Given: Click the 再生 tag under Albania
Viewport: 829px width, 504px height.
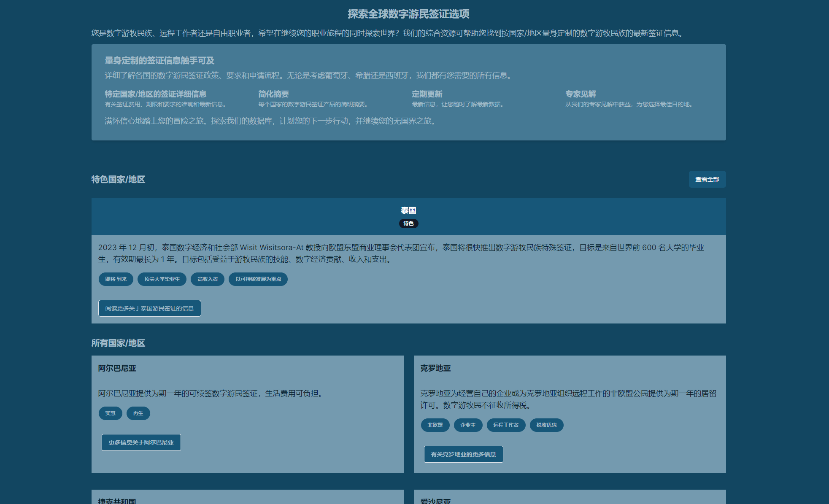Looking at the screenshot, I should click(x=138, y=413).
